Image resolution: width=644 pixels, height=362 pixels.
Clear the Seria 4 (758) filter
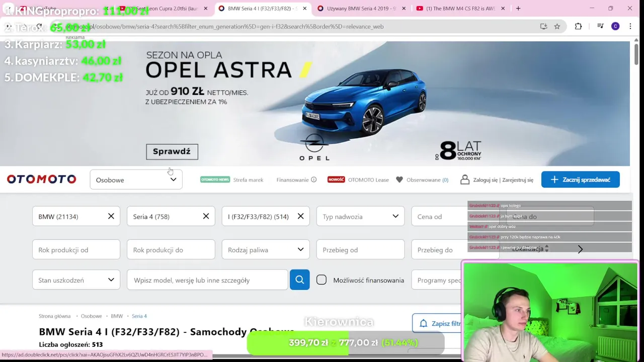tap(206, 216)
